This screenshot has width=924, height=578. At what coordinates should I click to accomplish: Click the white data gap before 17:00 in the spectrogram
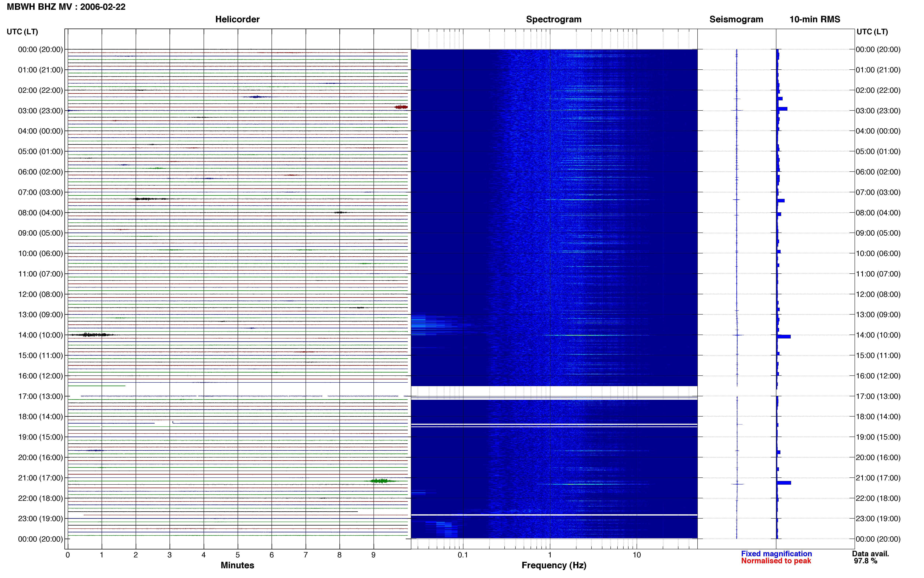click(554, 391)
